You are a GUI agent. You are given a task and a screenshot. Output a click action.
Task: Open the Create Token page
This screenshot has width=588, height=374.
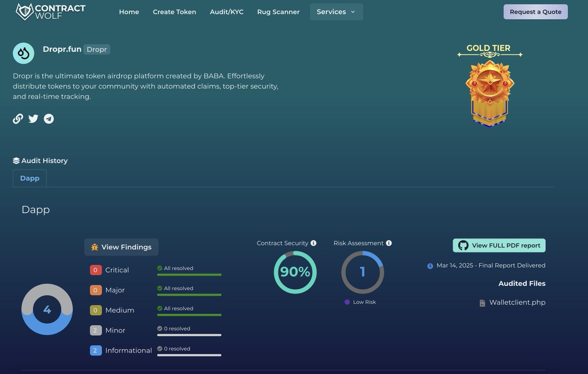174,12
